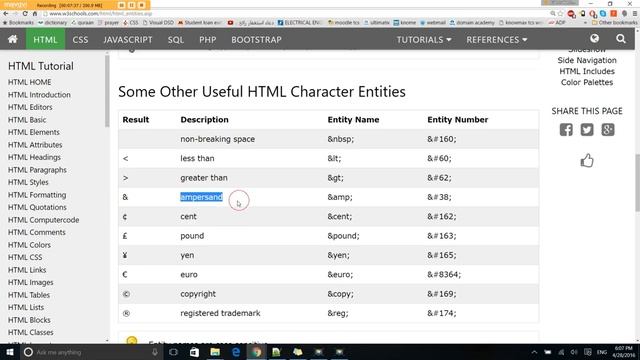Open HTML Paragraphs link
The height and width of the screenshot is (360, 640).
tap(37, 170)
